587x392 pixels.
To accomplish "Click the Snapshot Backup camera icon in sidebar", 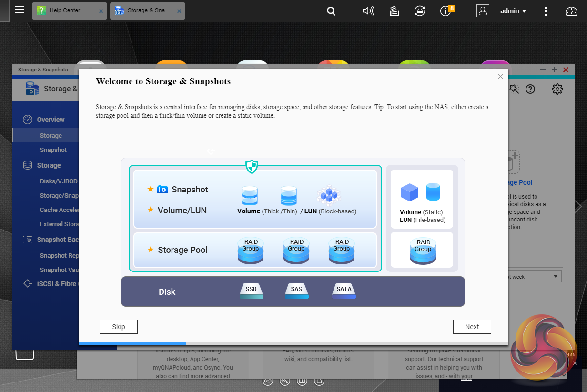I will (28, 240).
